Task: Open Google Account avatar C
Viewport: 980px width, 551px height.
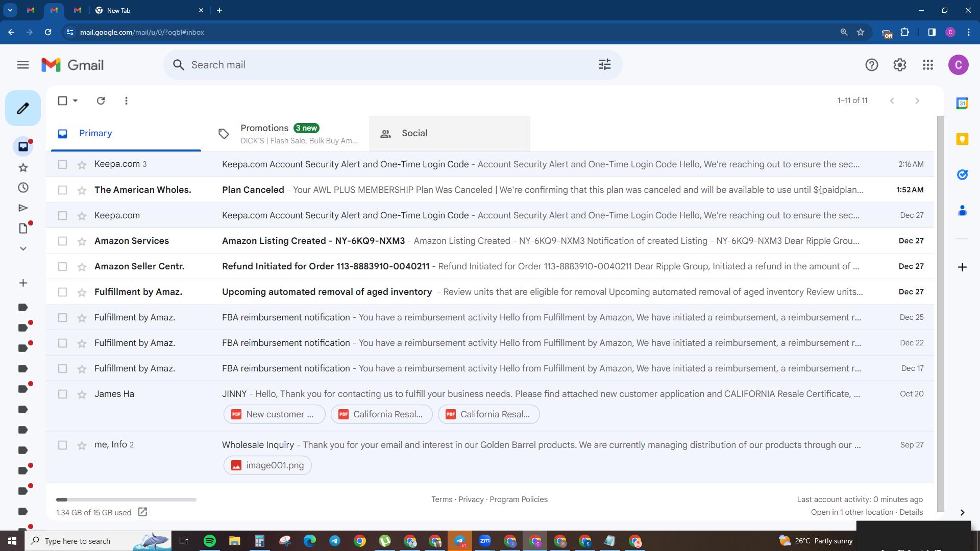Action: [959, 65]
